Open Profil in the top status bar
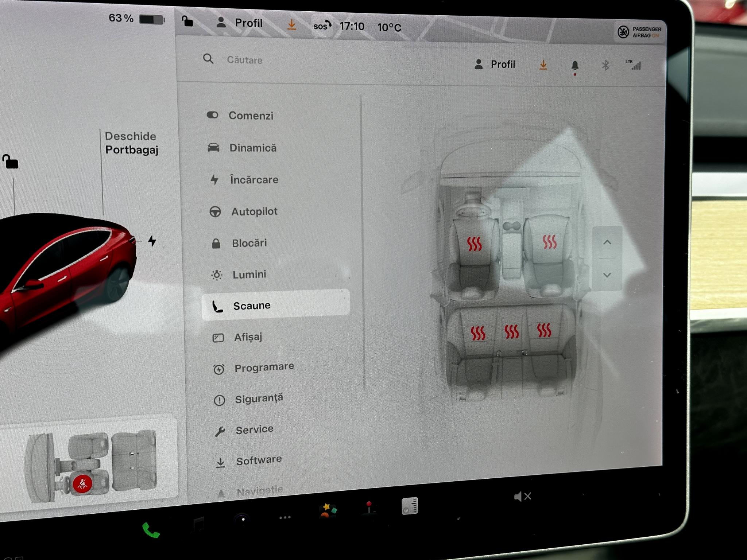 239,23
